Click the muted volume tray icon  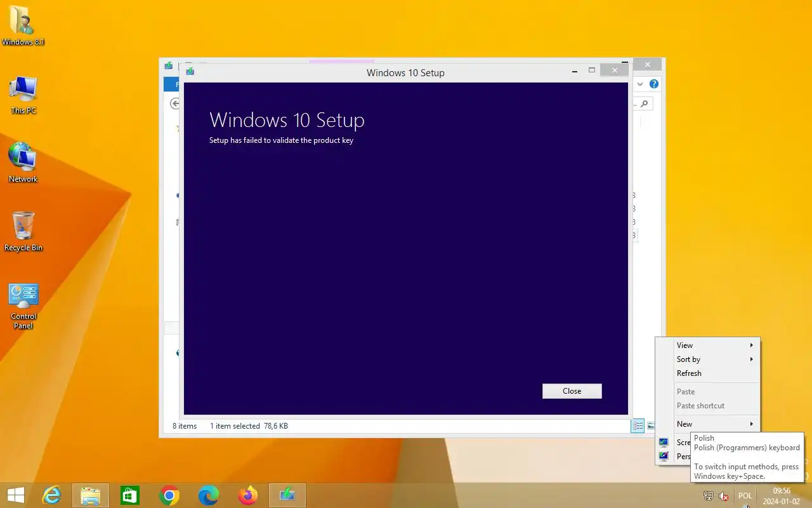(724, 496)
